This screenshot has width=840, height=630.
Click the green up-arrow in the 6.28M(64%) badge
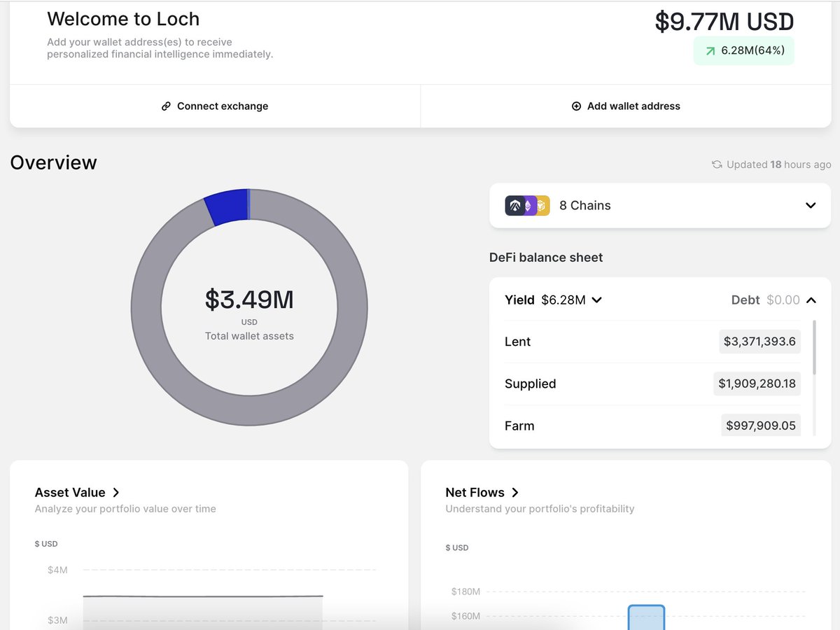[x=710, y=51]
